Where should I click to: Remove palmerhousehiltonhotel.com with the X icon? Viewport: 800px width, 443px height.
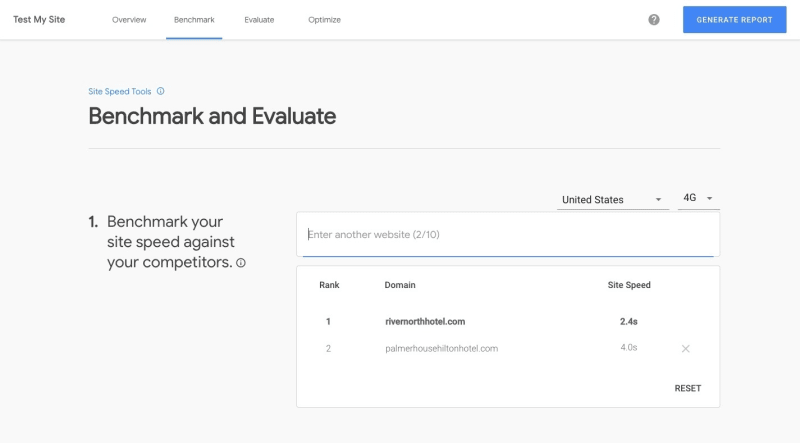coord(686,349)
